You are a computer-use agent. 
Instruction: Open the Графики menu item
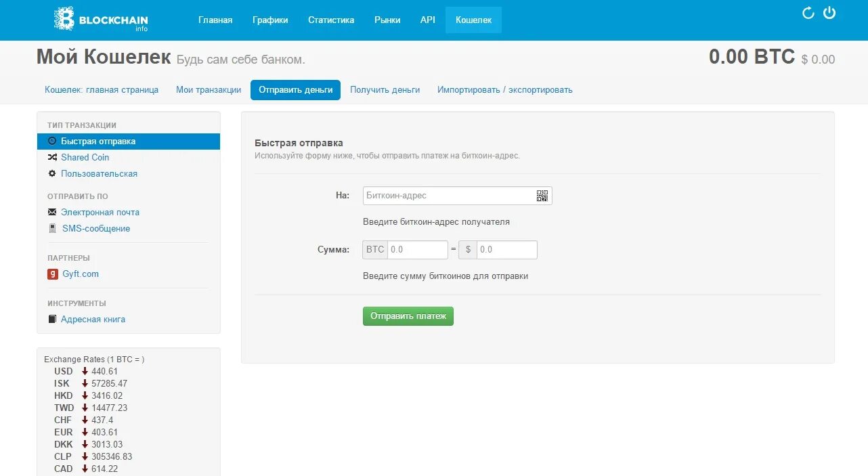point(270,20)
